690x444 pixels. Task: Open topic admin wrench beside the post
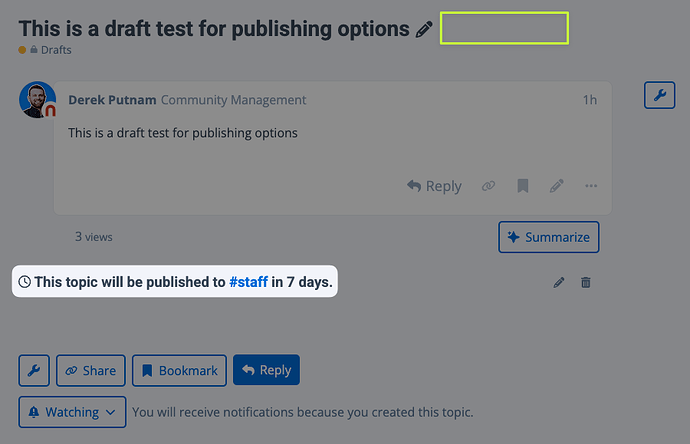tap(659, 95)
